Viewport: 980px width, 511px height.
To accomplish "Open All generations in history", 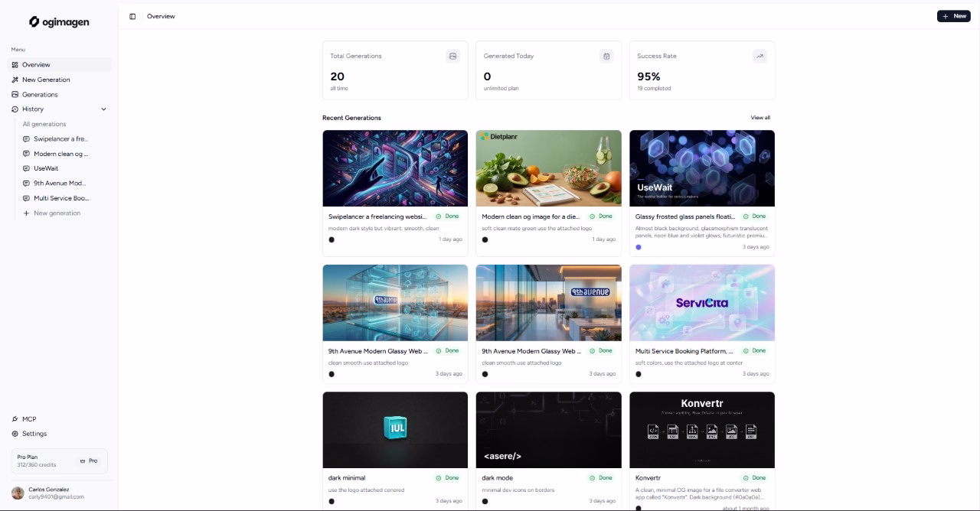I will (x=44, y=124).
